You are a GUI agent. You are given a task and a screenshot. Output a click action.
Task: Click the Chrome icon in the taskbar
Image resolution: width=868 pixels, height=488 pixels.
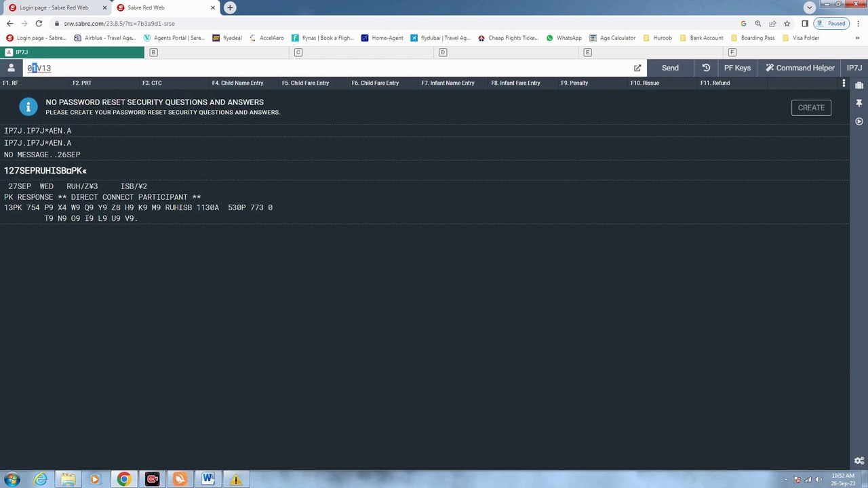coord(123,479)
